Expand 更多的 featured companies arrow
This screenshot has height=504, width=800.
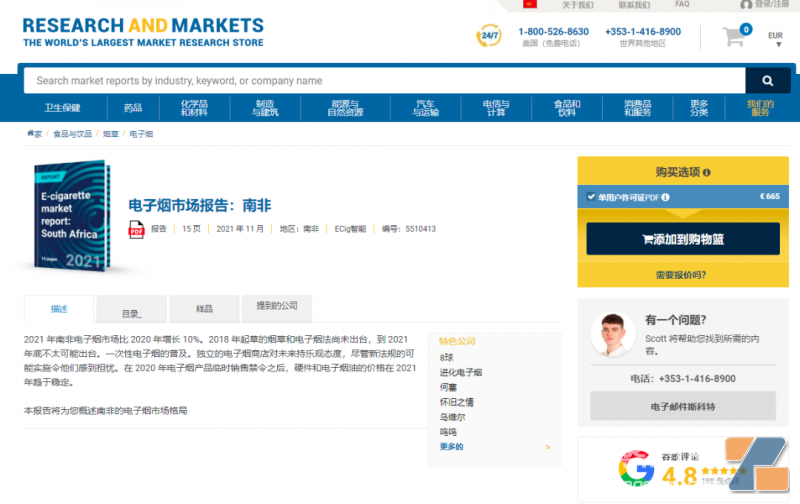[x=547, y=447]
